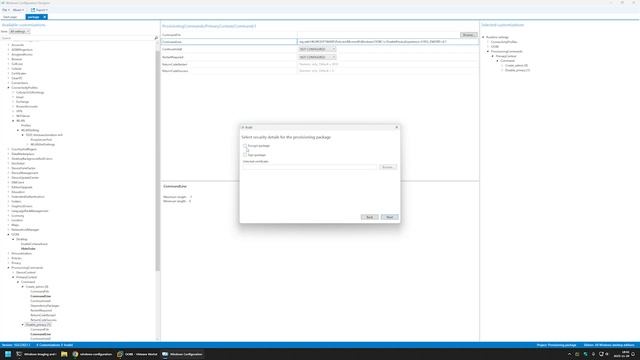
Task: Click the Export toolbar icon
Action: click(x=33, y=10)
